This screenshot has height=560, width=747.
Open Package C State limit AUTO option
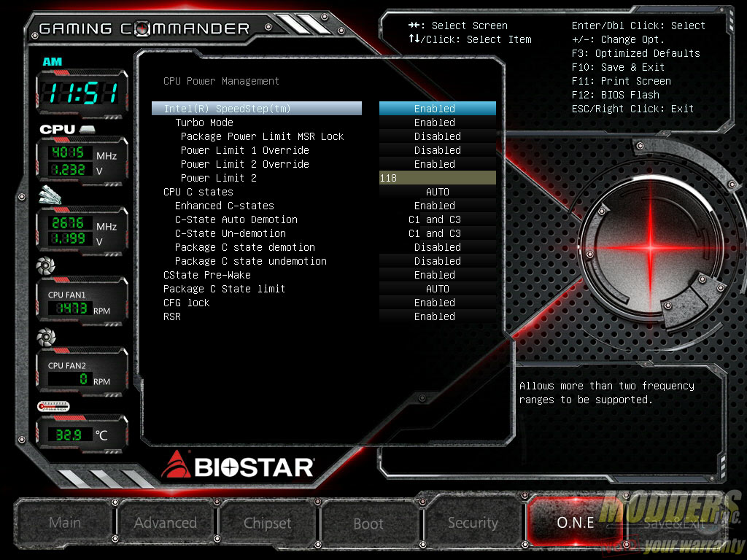438,288
